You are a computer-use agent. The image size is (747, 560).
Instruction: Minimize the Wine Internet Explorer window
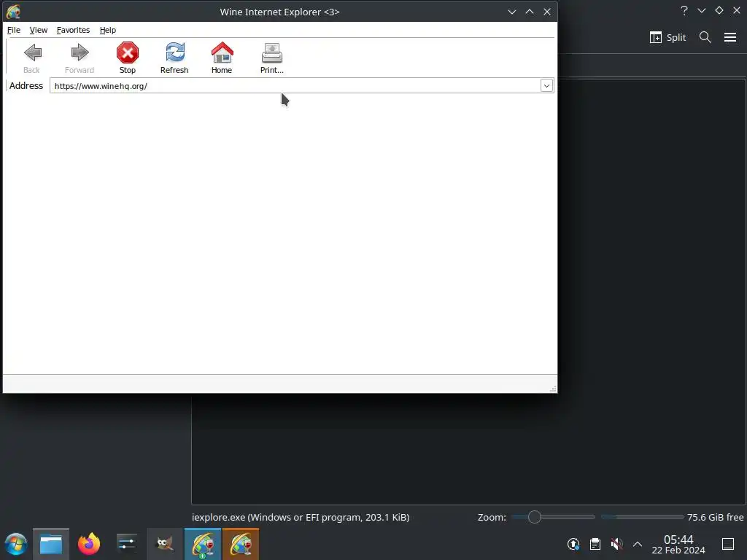[x=511, y=12]
